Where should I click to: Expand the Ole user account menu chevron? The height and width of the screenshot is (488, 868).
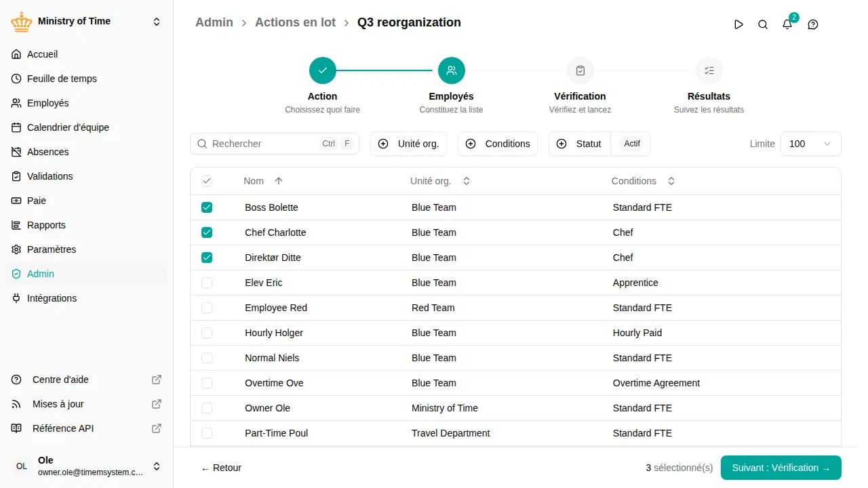click(x=157, y=466)
